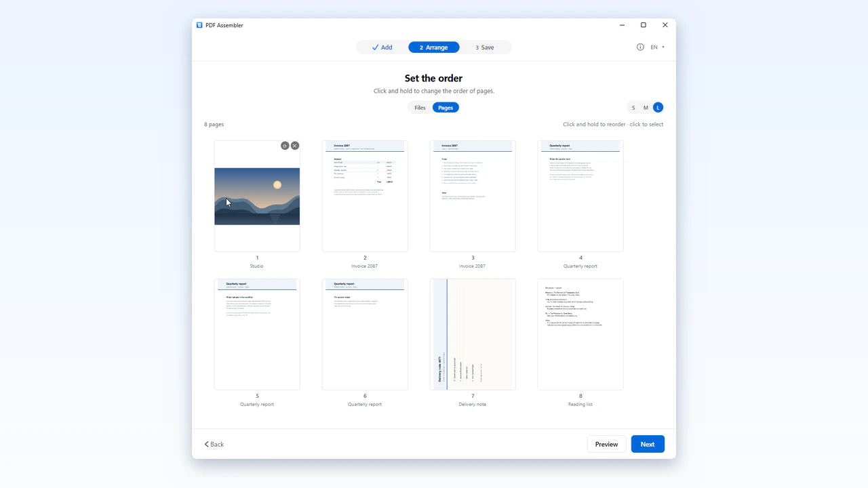Select the Arrange step

(x=434, y=47)
